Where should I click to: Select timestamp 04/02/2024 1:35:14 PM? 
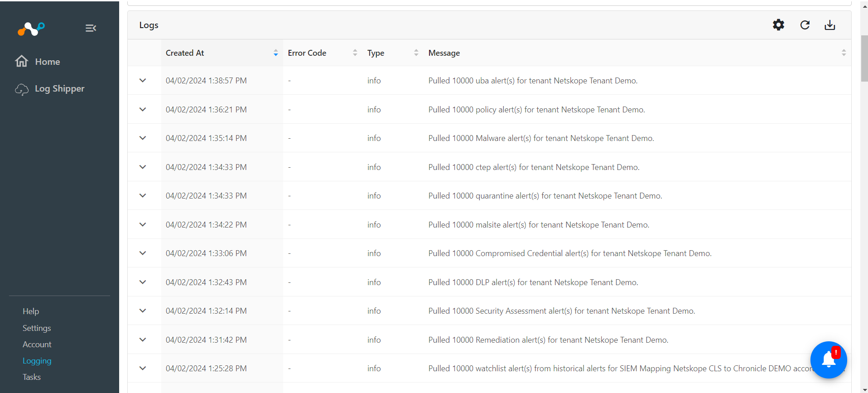point(206,138)
